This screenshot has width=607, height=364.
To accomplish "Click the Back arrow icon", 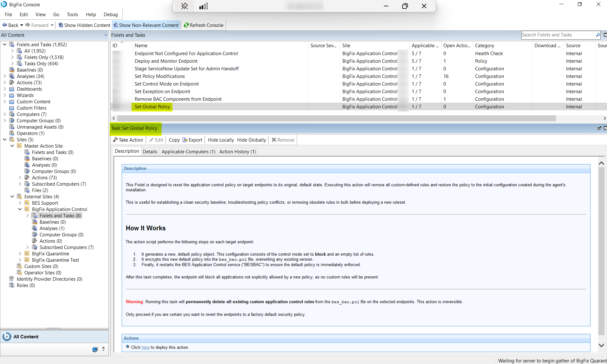I will click(5, 25).
